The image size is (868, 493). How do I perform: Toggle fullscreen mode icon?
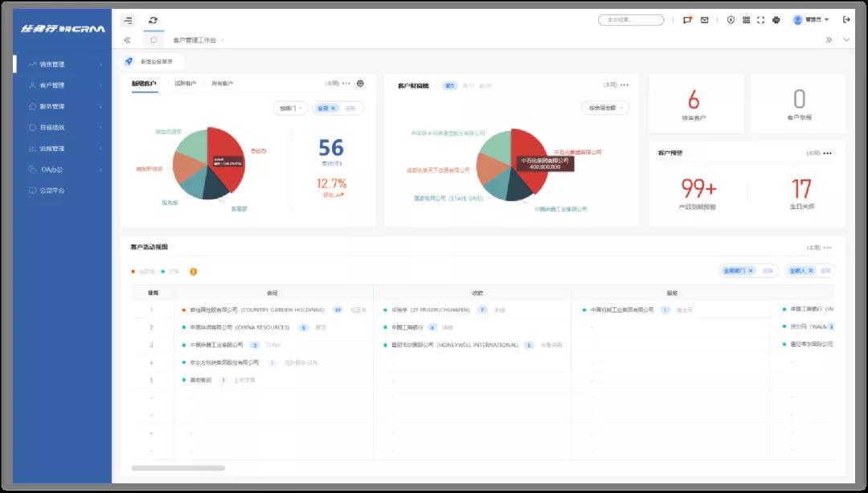click(x=760, y=20)
